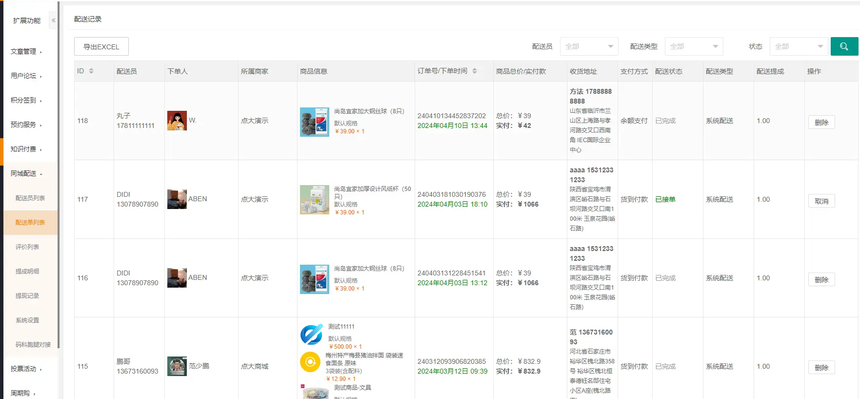Image resolution: width=860 pixels, height=399 pixels.
Task: Click recipient 方法 1788888 8888 address cell
Action: pos(592,121)
